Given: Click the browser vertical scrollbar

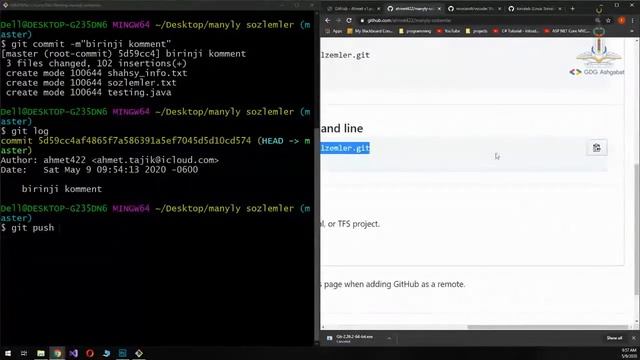Looking at the screenshot, I should 637,228.
